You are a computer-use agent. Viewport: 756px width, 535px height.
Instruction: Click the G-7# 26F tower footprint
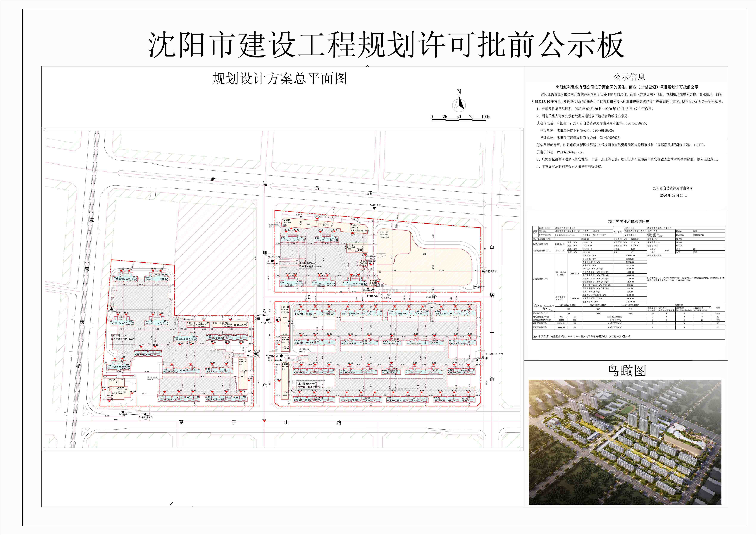(x=292, y=239)
